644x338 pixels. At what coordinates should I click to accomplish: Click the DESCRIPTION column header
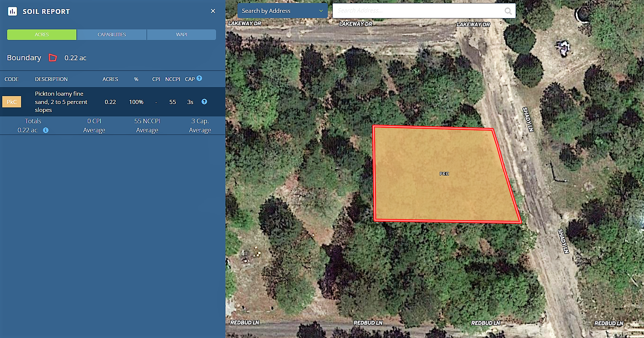pos(51,79)
